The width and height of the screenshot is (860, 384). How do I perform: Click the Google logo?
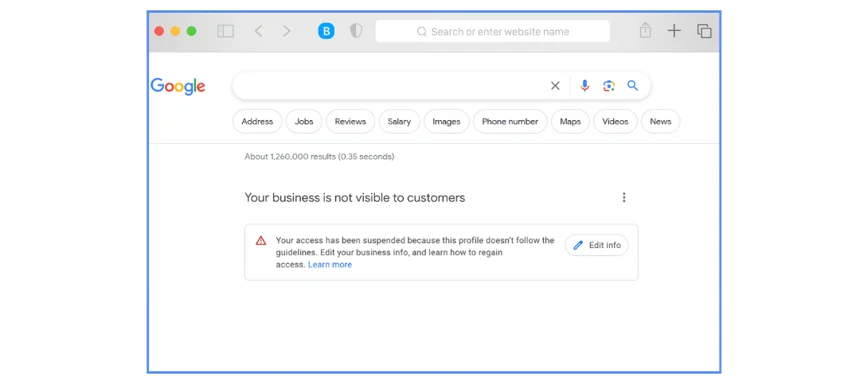(x=178, y=86)
